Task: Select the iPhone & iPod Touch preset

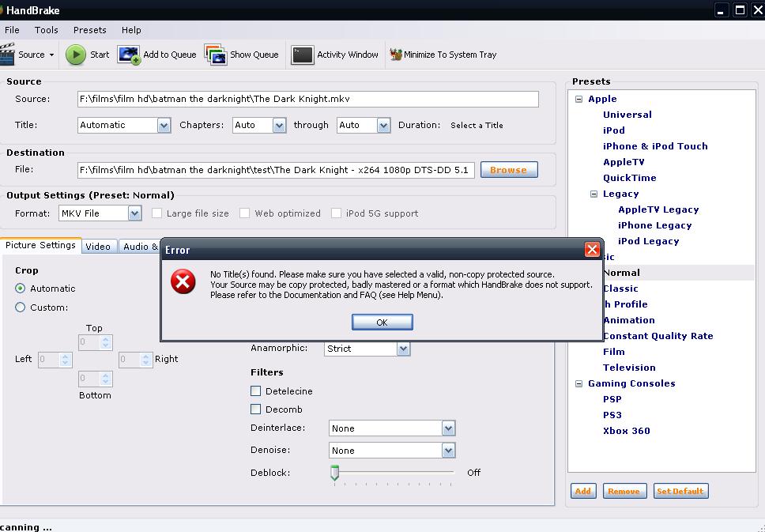Action: click(654, 146)
